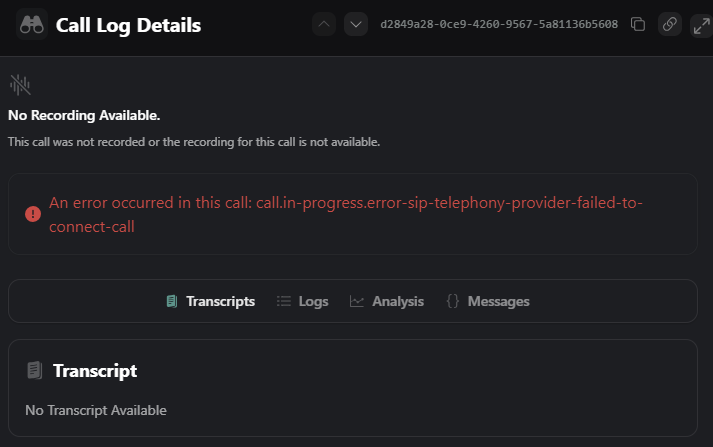The width and height of the screenshot is (713, 447).
Task: Click the Transcript section document icon
Action: pos(35,371)
